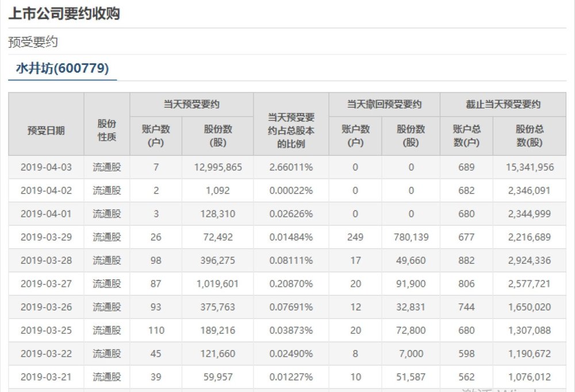The width and height of the screenshot is (575, 392).
Task: Select the date cell 2019-03-21
Action: (46, 377)
